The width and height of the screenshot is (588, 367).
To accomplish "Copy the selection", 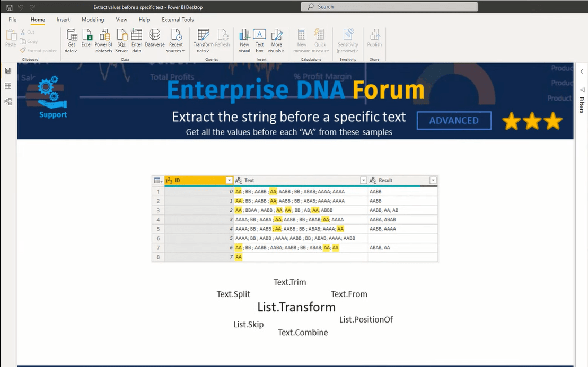I will point(29,41).
